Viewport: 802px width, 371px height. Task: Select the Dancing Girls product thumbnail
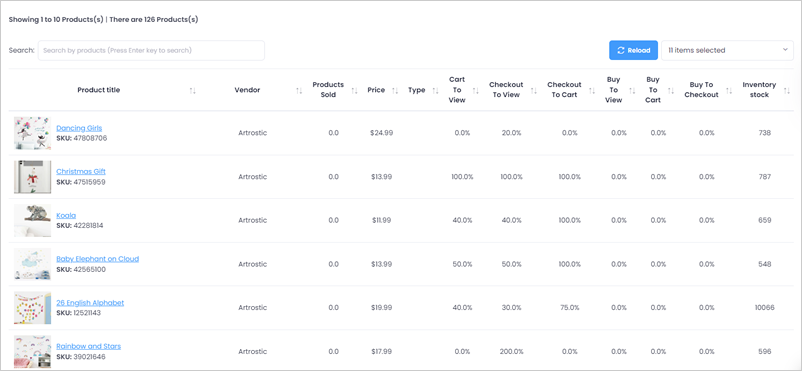[33, 133]
